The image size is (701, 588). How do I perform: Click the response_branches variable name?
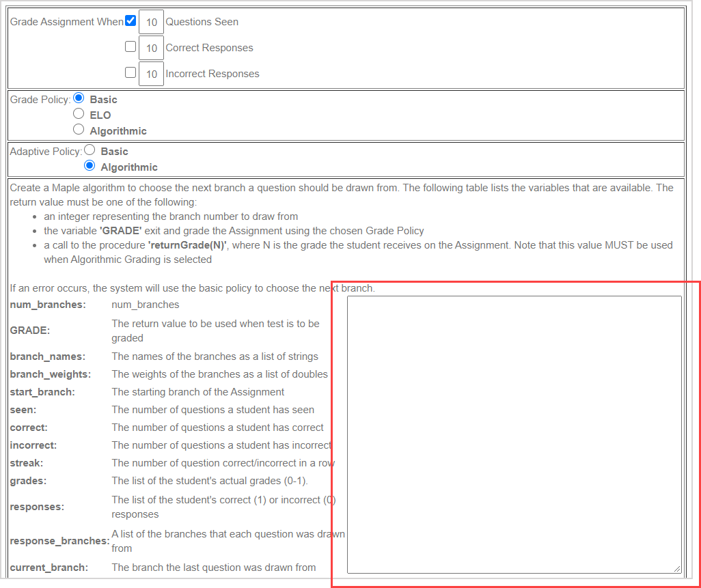(x=59, y=541)
